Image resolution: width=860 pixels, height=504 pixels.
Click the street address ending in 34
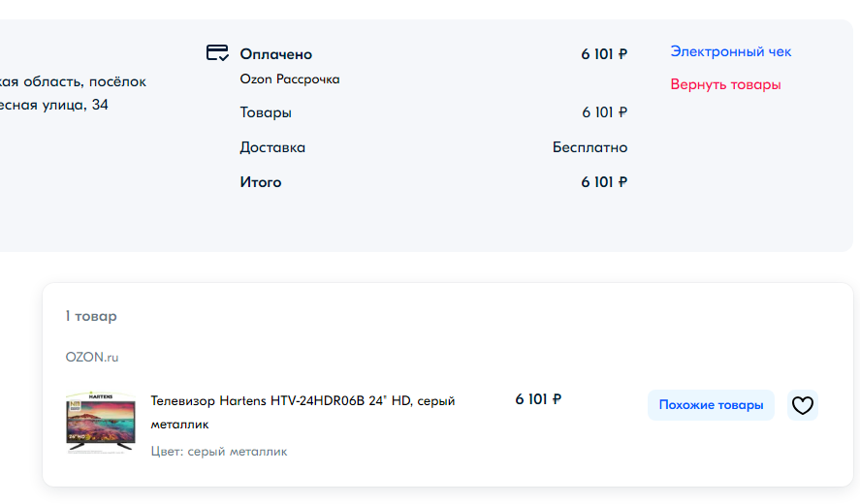[53, 105]
